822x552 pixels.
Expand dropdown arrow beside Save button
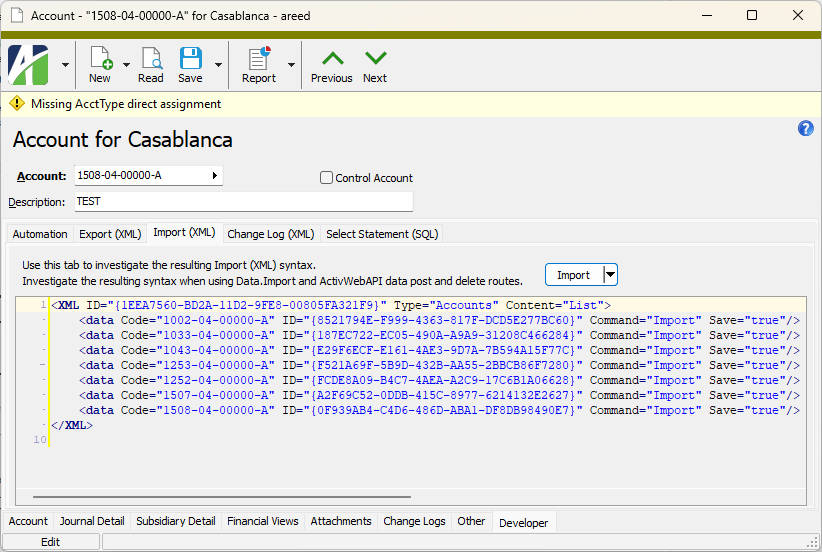pyautogui.click(x=218, y=65)
